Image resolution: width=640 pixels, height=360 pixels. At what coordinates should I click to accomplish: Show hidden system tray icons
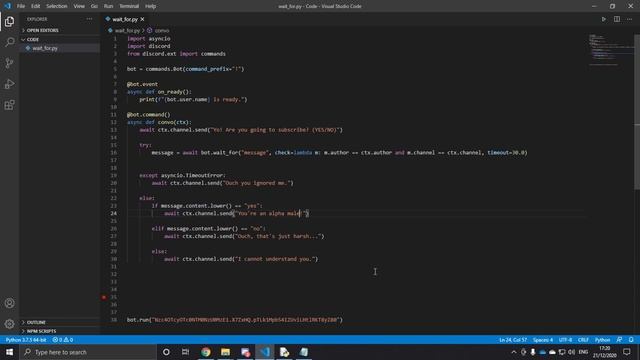pyautogui.click(x=513, y=352)
